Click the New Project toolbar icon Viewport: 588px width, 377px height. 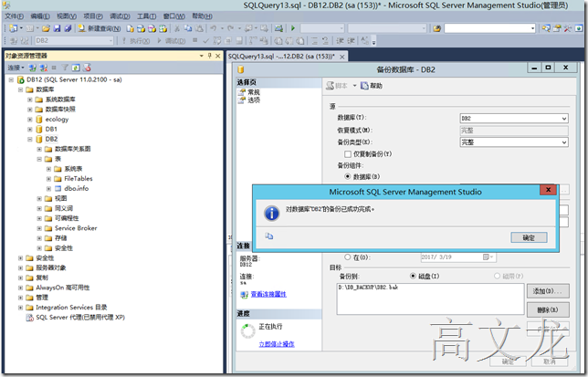click(14, 28)
